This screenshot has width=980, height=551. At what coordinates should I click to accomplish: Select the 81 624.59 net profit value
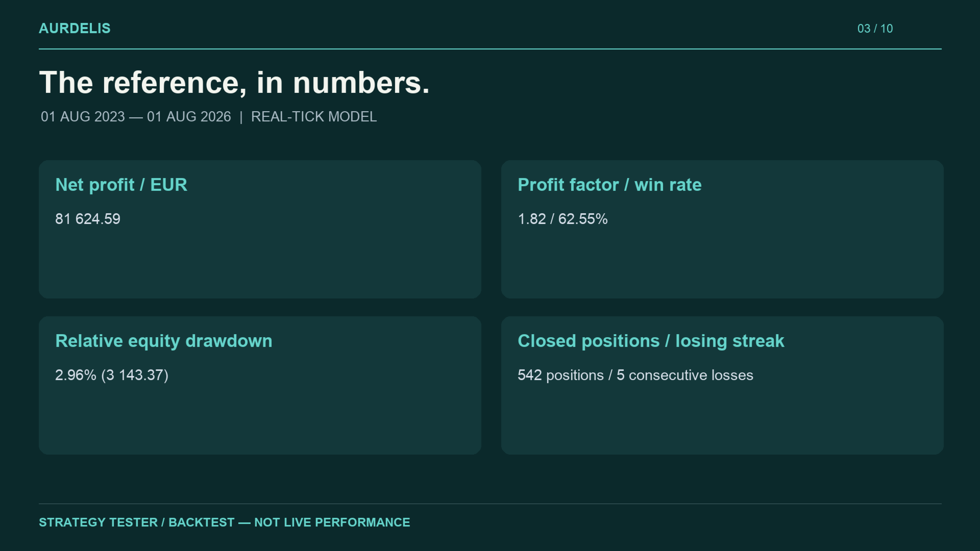88,219
